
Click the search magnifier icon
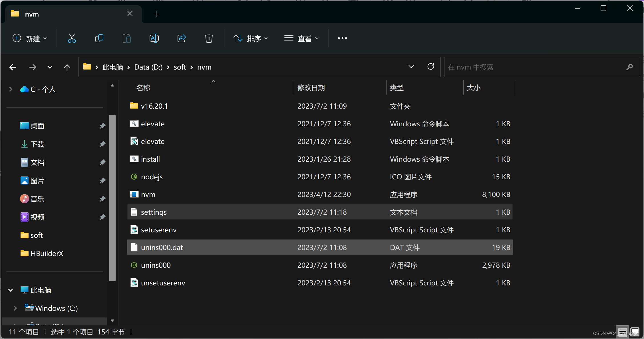pos(629,67)
